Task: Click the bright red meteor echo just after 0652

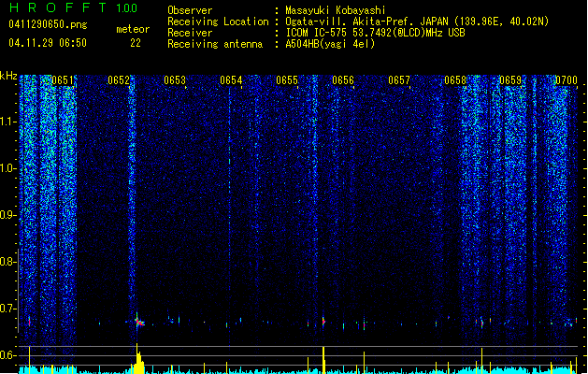Action: click(x=139, y=322)
